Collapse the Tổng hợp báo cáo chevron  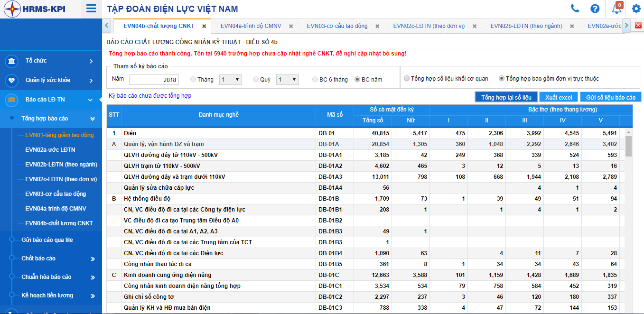(x=93, y=119)
